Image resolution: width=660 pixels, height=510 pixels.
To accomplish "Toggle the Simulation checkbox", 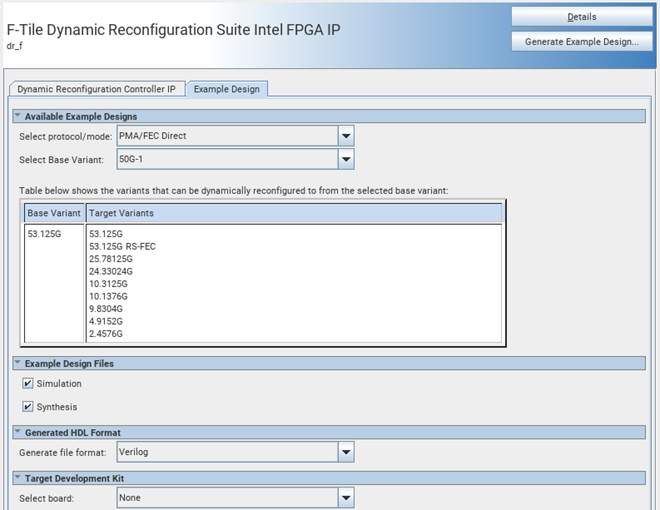I will 27,383.
